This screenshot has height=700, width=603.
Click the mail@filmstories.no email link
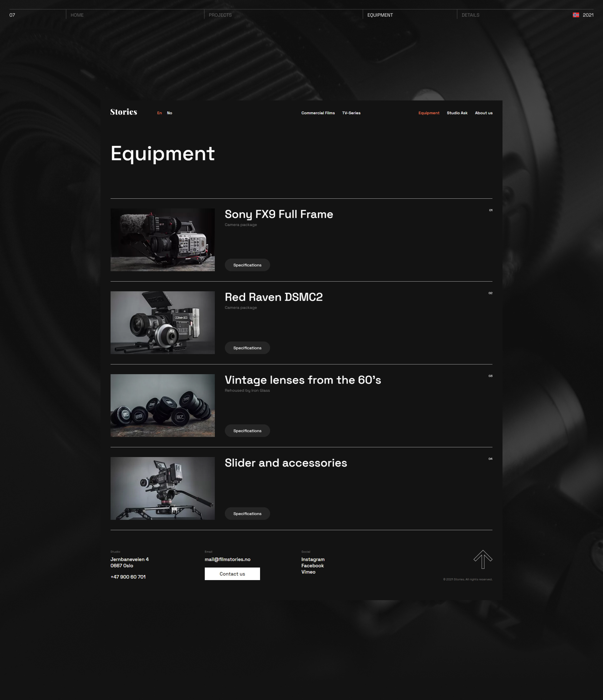227,559
